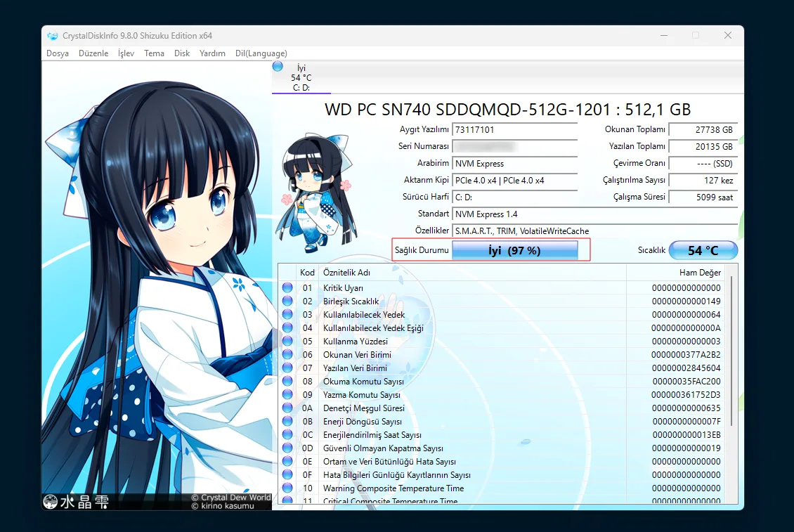The height and width of the screenshot is (532, 794).
Task: Click status orb for Enerji Döngüsü Sayısı row
Action: [x=287, y=422]
